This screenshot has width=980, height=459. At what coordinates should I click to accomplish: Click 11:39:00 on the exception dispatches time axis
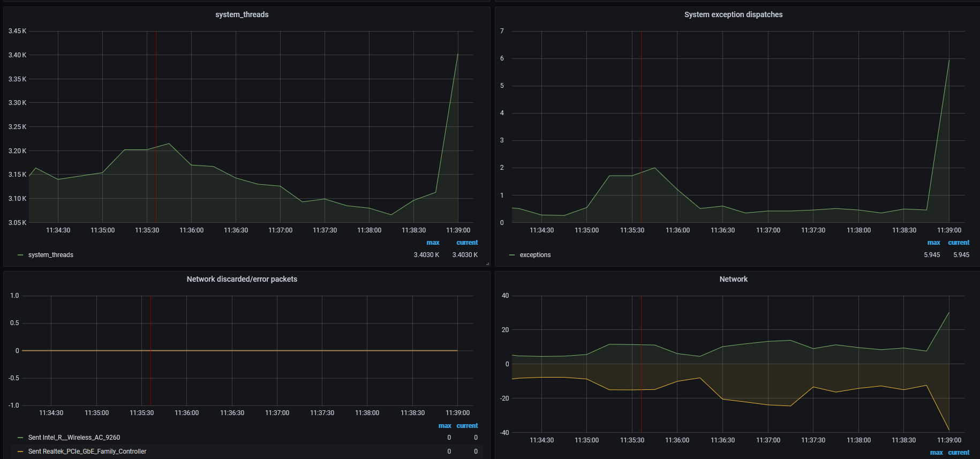coord(949,230)
